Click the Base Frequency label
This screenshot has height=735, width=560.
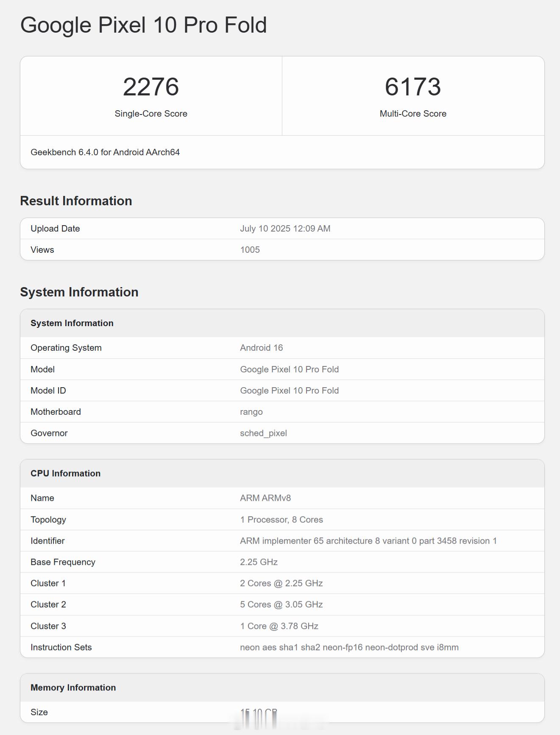point(63,562)
